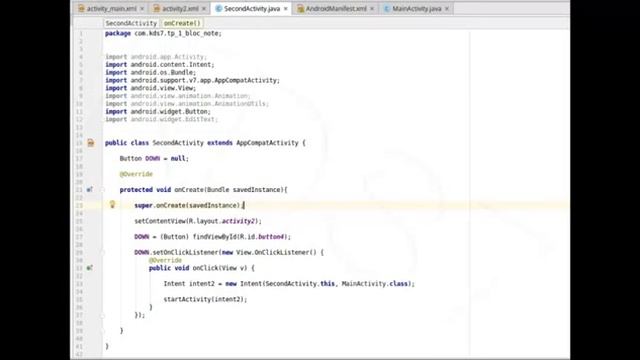Click the override gutter icon beside onClick method
Viewport: 640px width, 360px height.
(89, 268)
